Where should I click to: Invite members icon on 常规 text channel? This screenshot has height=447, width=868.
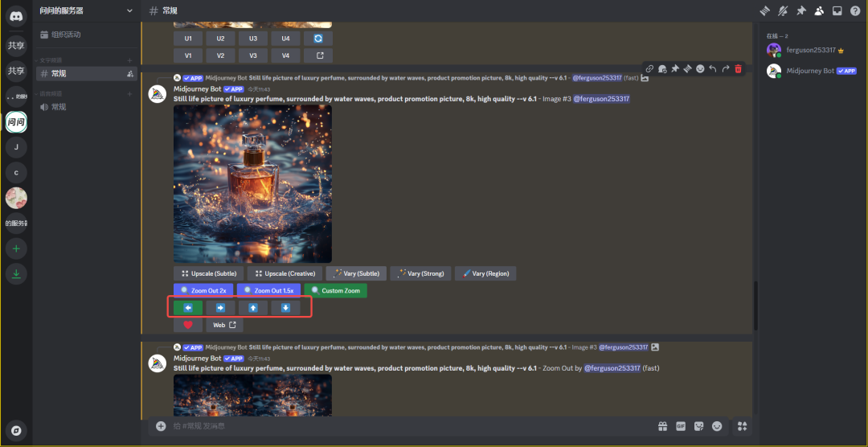(x=130, y=74)
